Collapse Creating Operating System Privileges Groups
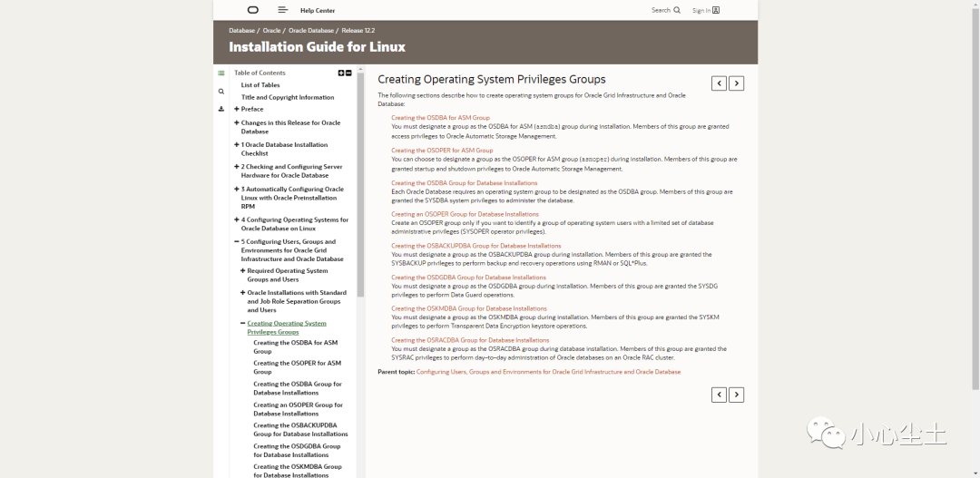The width and height of the screenshot is (980, 478). (x=242, y=323)
